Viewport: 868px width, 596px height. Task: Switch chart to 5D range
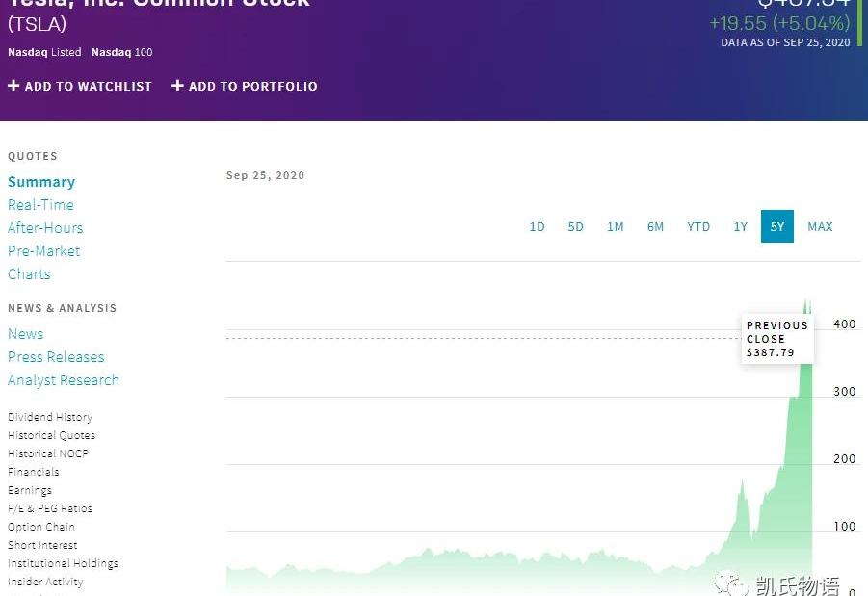pyautogui.click(x=575, y=227)
